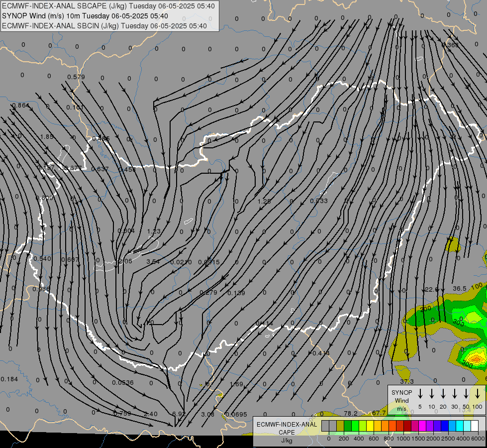Pick the bright magenta CAPE legend swatch
The height and width of the screenshot is (448, 487).
422,426
